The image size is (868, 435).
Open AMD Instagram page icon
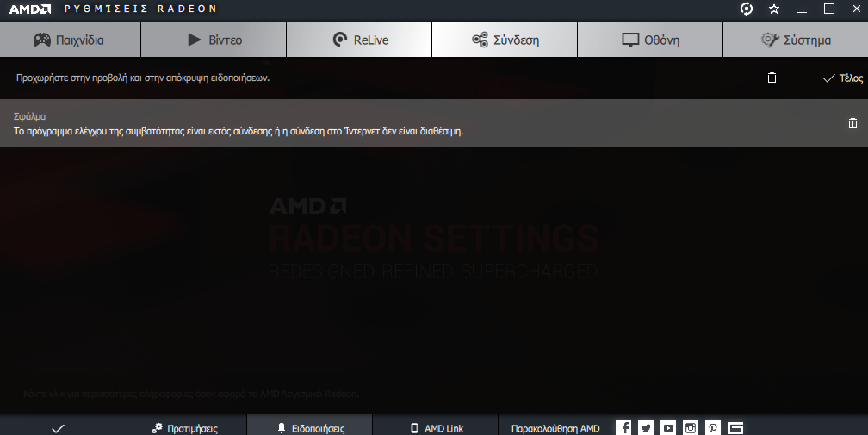[691, 427]
